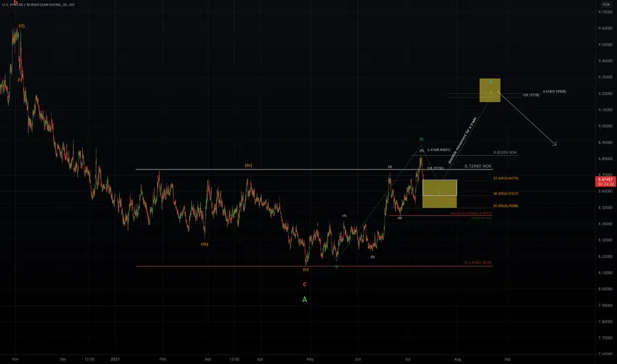
Task: Click the green ii wave label near May low
Action: [x=336, y=267]
